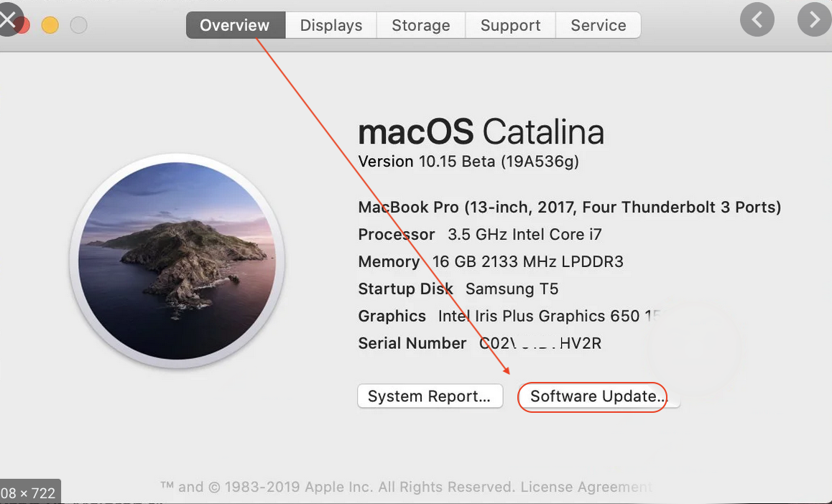The height and width of the screenshot is (504, 832).
Task: Click the image dimensions label
Action: (29, 493)
